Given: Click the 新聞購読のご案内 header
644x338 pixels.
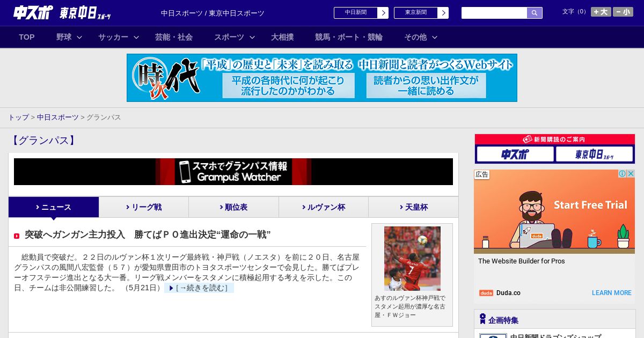Looking at the screenshot, I should (x=555, y=139).
